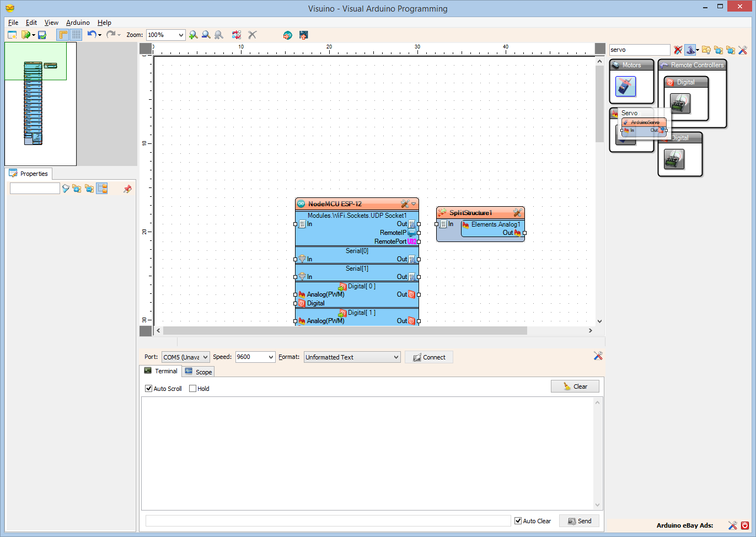Click the Delete (X) icon on the toolbar
Image resolution: width=756 pixels, height=537 pixels.
pyautogui.click(x=252, y=35)
